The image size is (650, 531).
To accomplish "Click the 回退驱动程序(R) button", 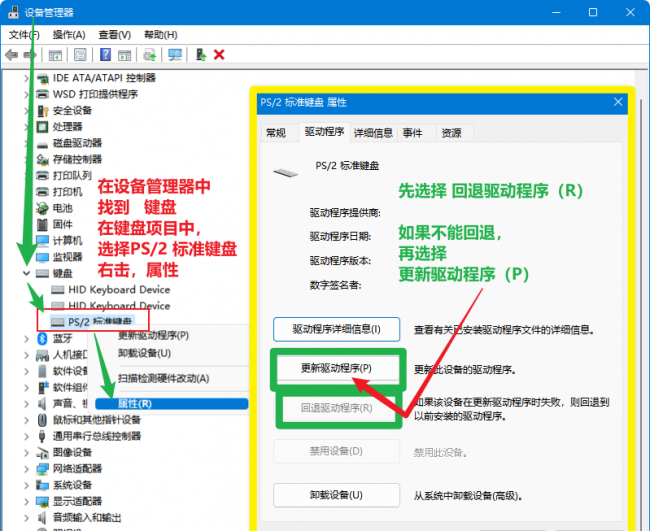I will tap(336, 408).
